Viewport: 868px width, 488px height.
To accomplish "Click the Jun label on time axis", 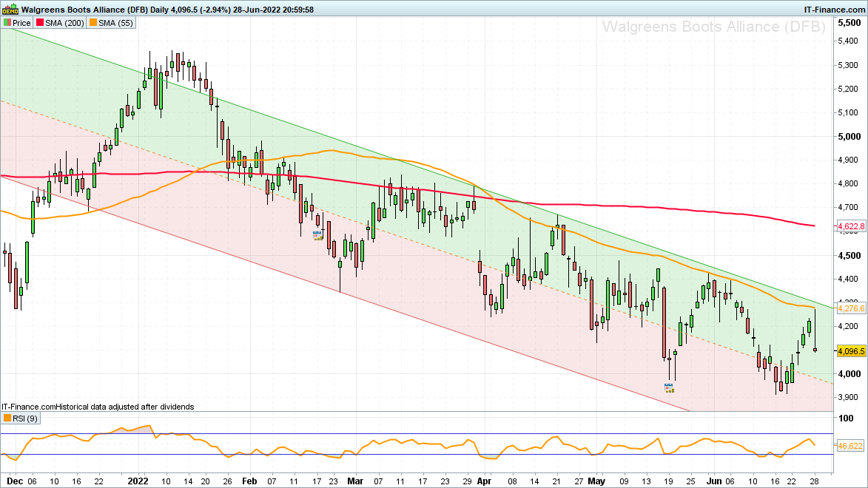I will coord(715,481).
